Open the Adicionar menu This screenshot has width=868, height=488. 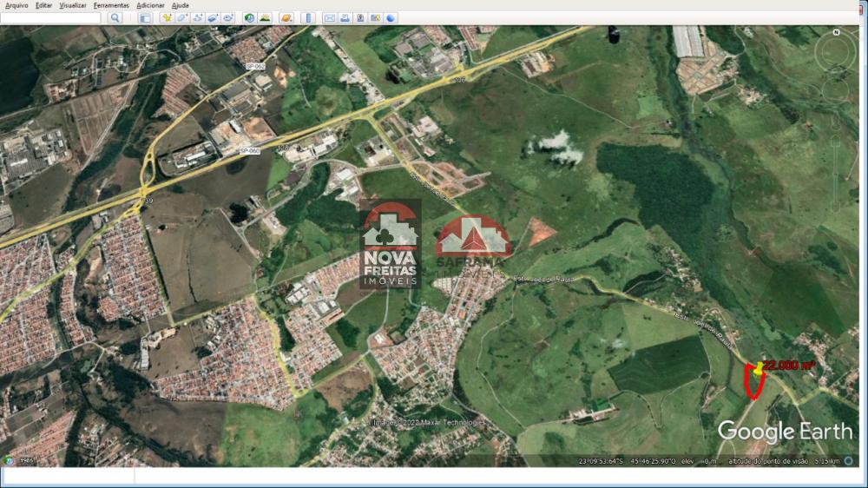point(151,5)
